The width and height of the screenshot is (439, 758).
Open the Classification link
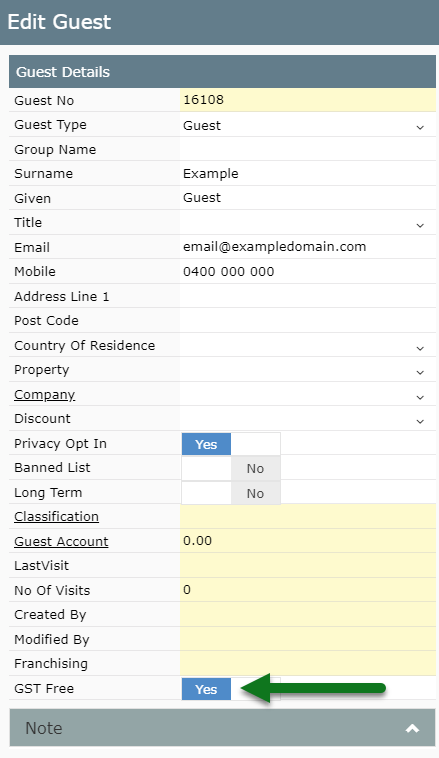56,517
